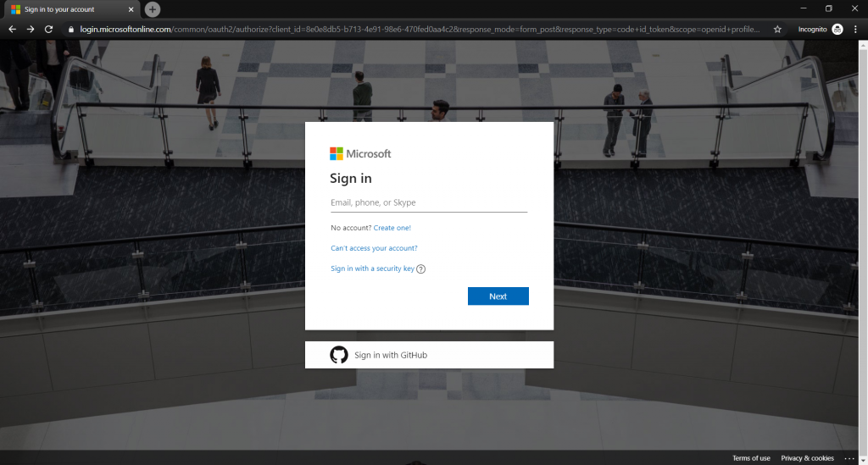Open a new tab with the plus button

[153, 9]
